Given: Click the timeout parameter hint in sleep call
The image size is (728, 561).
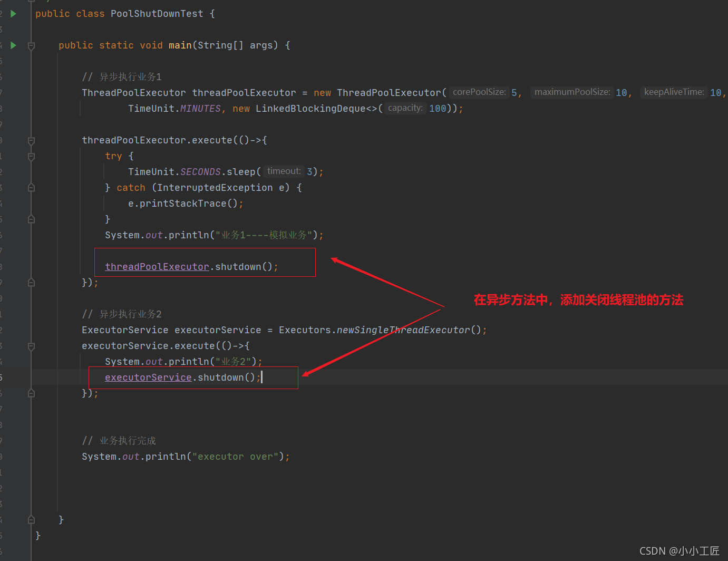Looking at the screenshot, I should coord(284,171).
